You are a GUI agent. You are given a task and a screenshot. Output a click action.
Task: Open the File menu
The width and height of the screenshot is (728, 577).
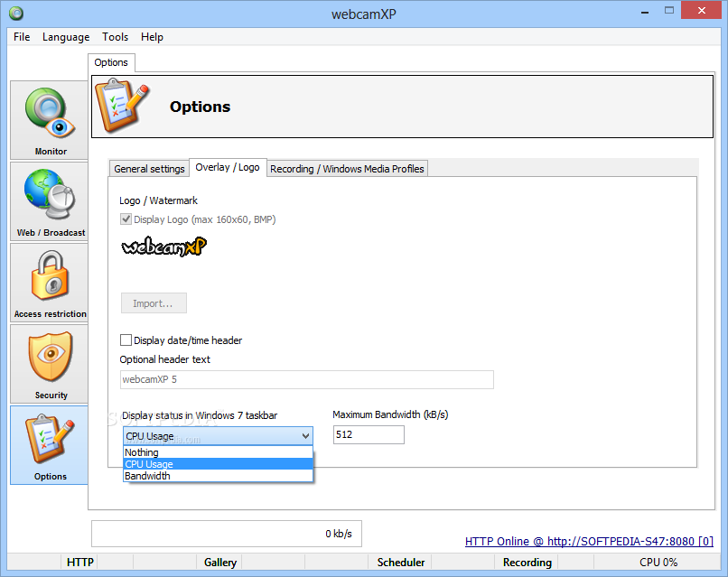coord(22,37)
